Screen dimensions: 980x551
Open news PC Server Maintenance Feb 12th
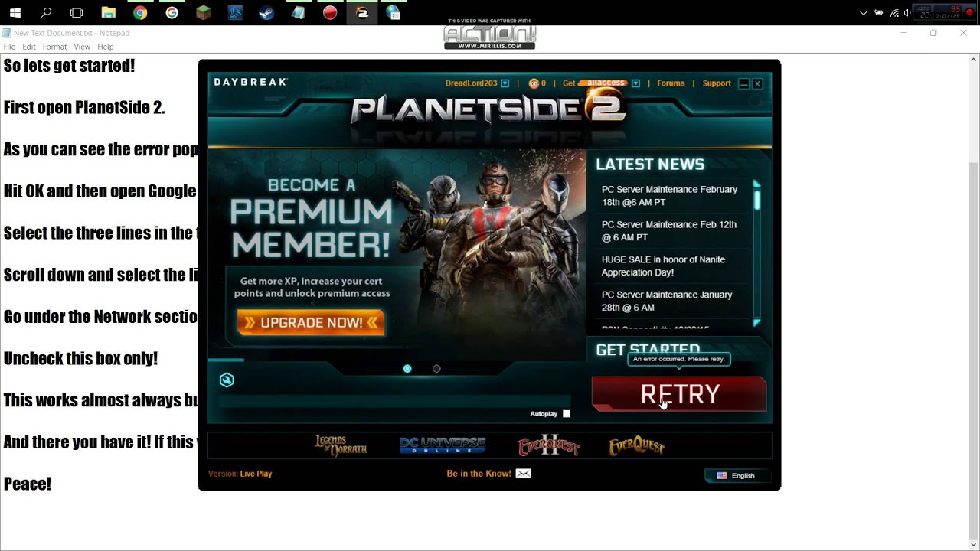tap(669, 231)
